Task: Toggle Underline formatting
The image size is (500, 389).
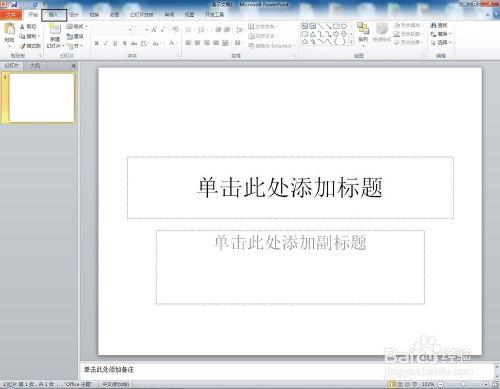Action: tap(115, 43)
